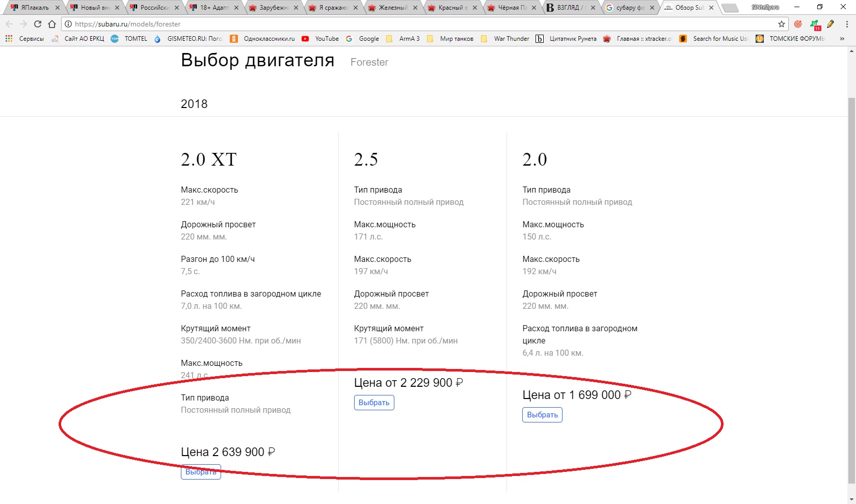The width and height of the screenshot is (856, 504).
Task: Click Выбрать under the 2.0 XT engine
Action: 201,472
